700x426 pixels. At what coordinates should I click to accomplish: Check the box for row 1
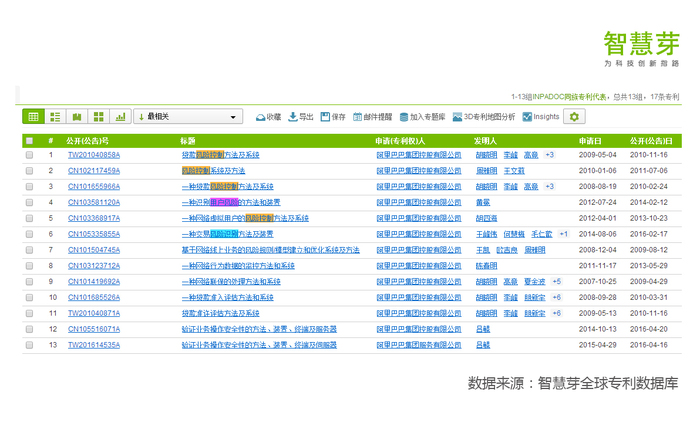(x=30, y=155)
